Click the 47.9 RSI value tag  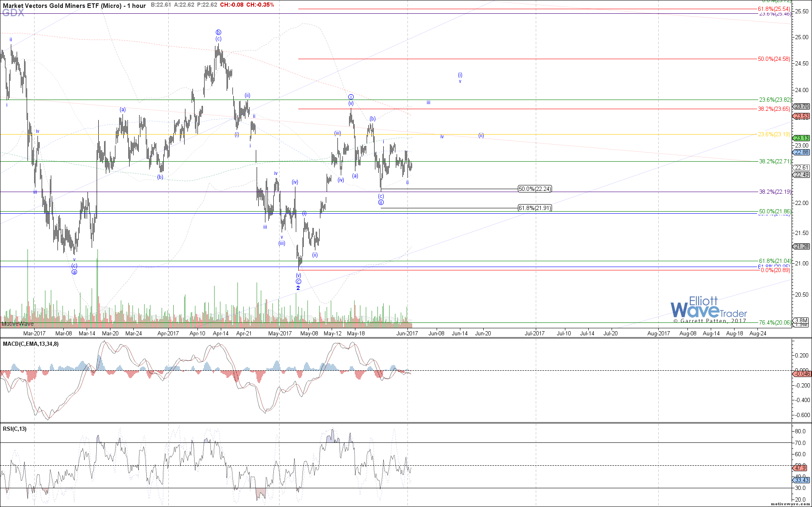tap(801, 468)
